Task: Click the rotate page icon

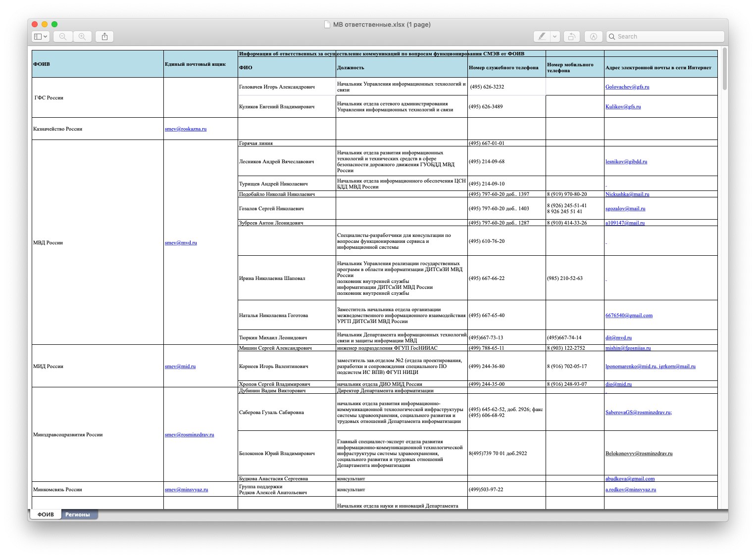Action: (571, 37)
